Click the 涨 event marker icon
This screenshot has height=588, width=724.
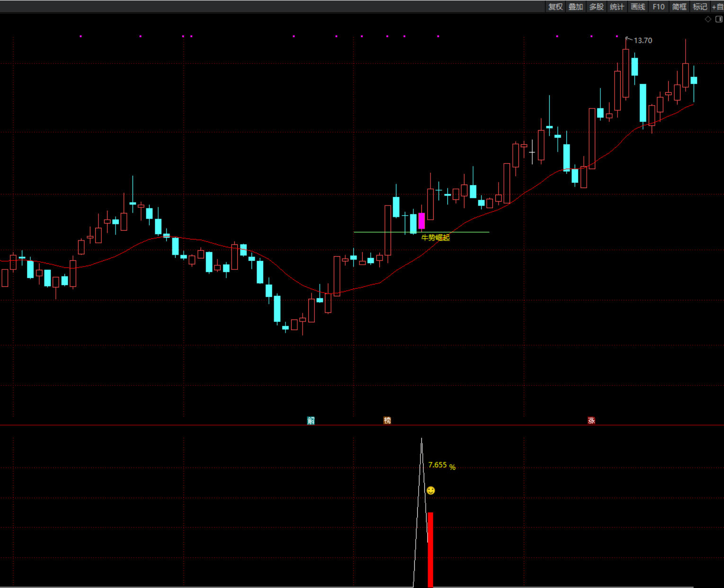coord(591,420)
